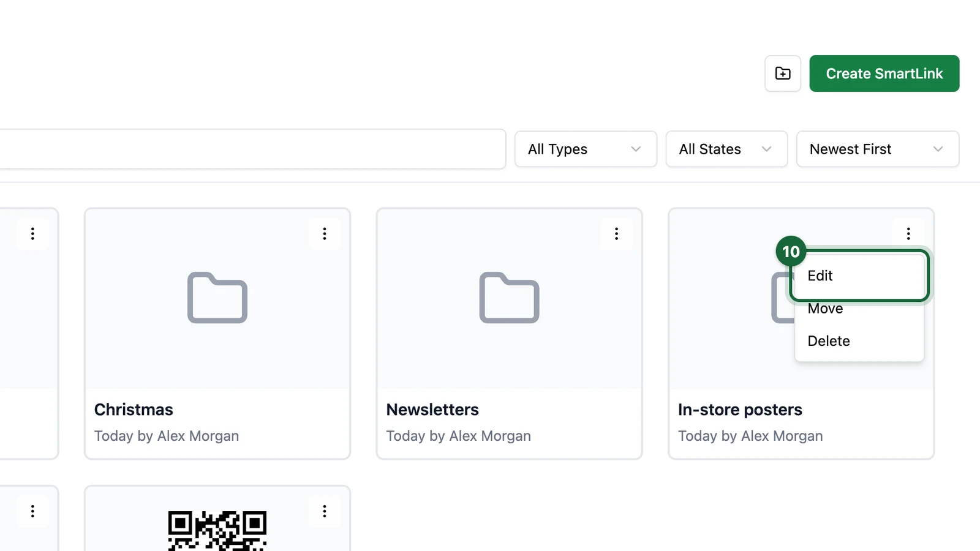Select Delete in the context menu
This screenshot has width=980, height=551.
pyautogui.click(x=859, y=341)
